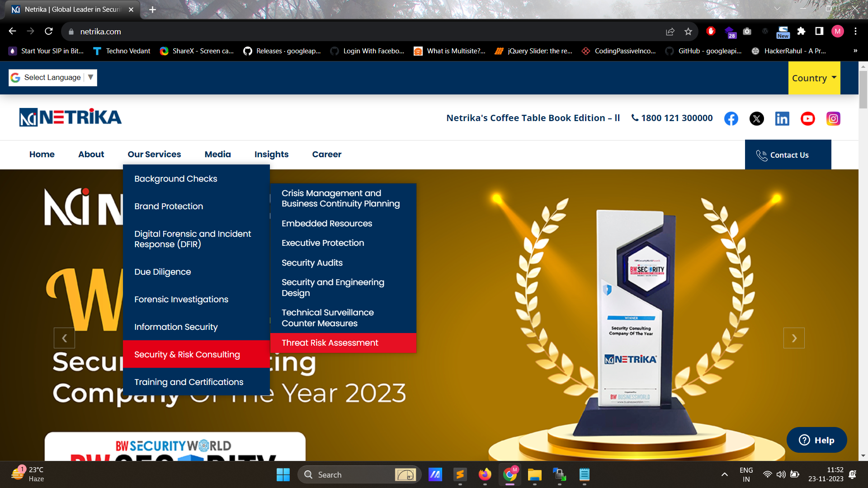Open the Chrome extensions puzzle icon
Screen dimensions: 868x488
pyautogui.click(x=801, y=31)
